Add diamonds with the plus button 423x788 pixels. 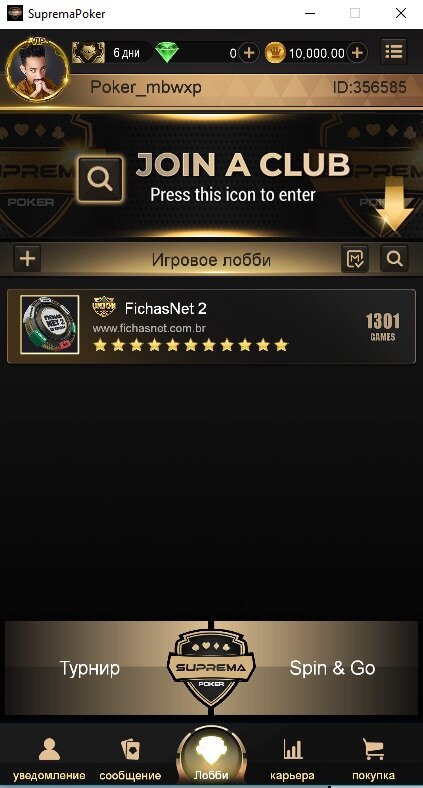[249, 53]
